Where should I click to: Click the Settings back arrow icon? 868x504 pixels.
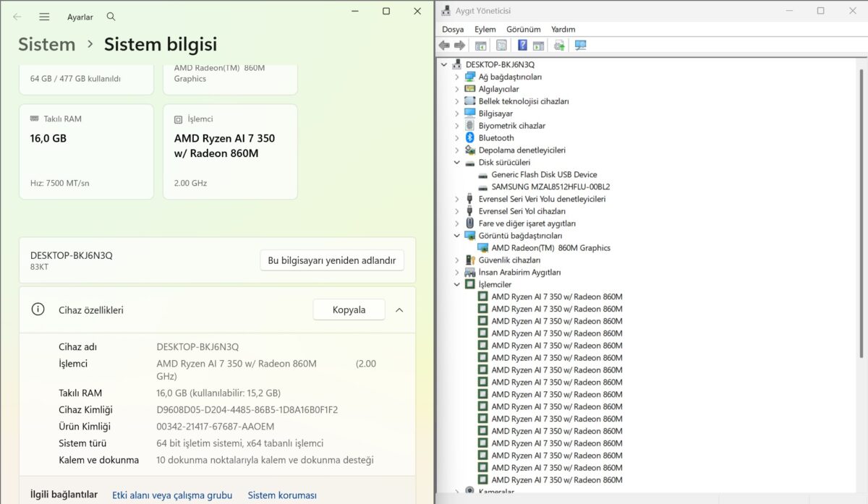17,17
